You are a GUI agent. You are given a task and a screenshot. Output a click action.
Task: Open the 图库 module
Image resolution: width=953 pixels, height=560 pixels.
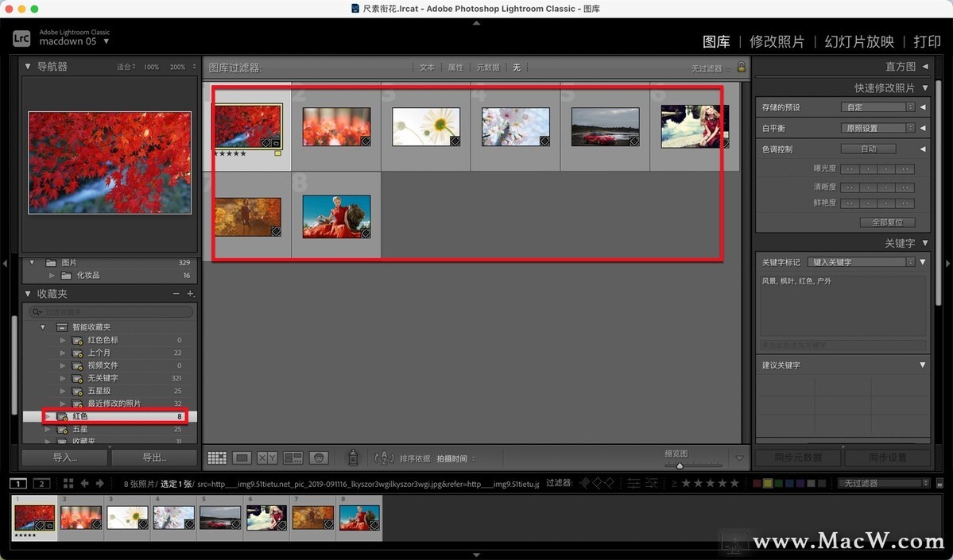(x=716, y=41)
